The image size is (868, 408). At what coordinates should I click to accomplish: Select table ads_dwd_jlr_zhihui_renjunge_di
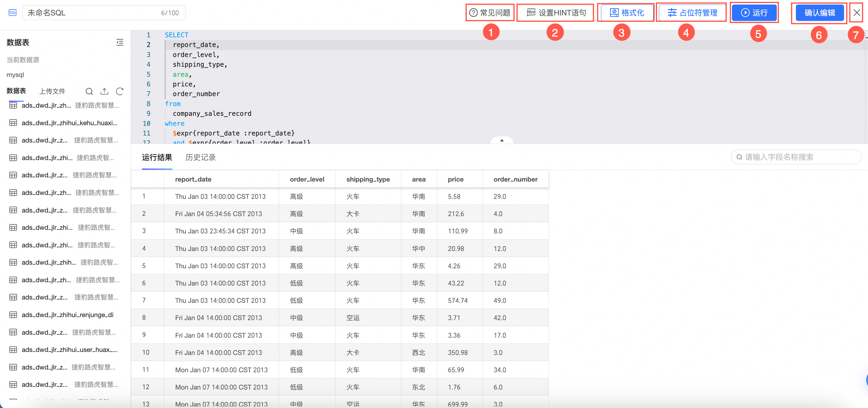coord(67,315)
